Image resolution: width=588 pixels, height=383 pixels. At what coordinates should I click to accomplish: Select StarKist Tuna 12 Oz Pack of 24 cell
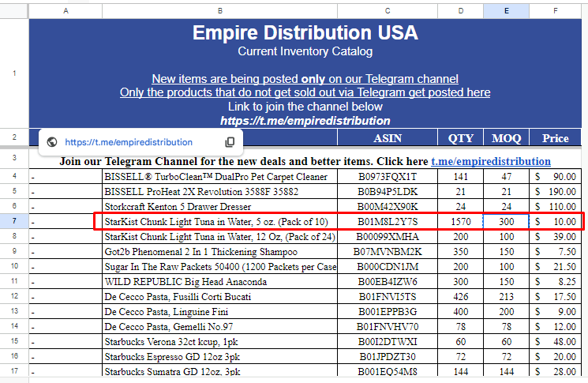pos(219,236)
